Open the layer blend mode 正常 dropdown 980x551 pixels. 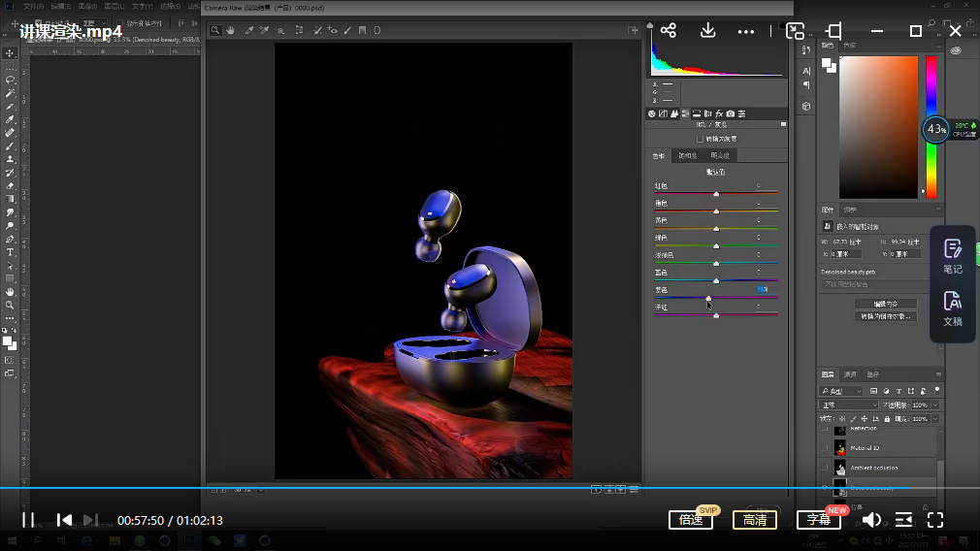(x=849, y=405)
